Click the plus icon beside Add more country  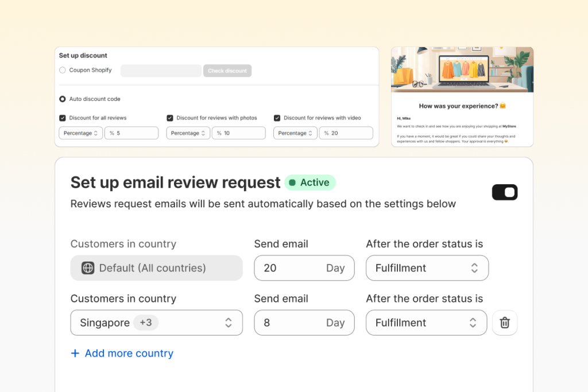coord(75,354)
